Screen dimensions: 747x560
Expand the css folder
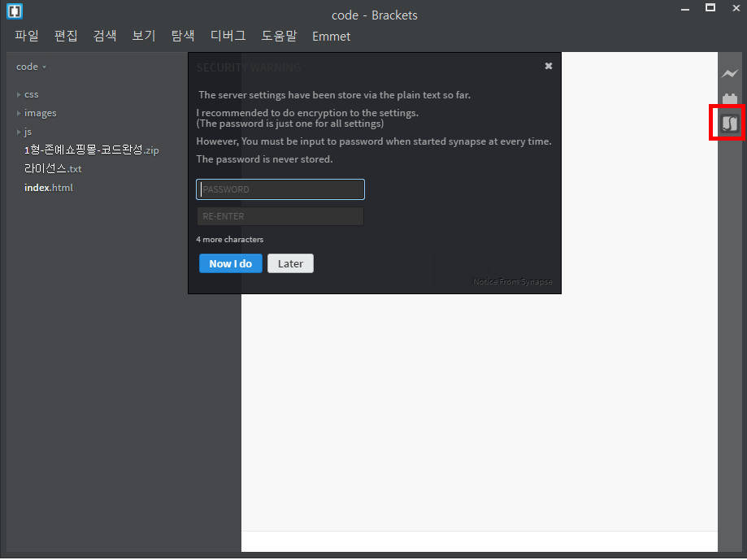[28, 94]
